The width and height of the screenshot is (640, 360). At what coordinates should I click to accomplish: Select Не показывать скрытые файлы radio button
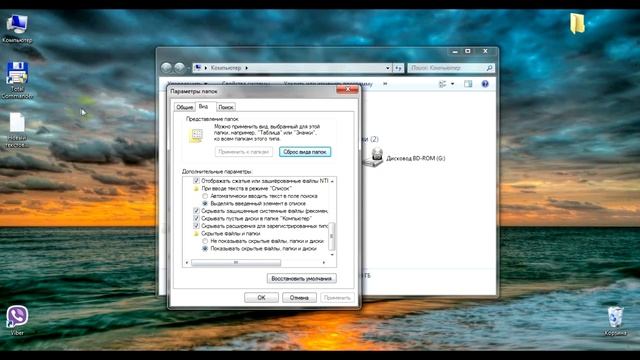[205, 241]
